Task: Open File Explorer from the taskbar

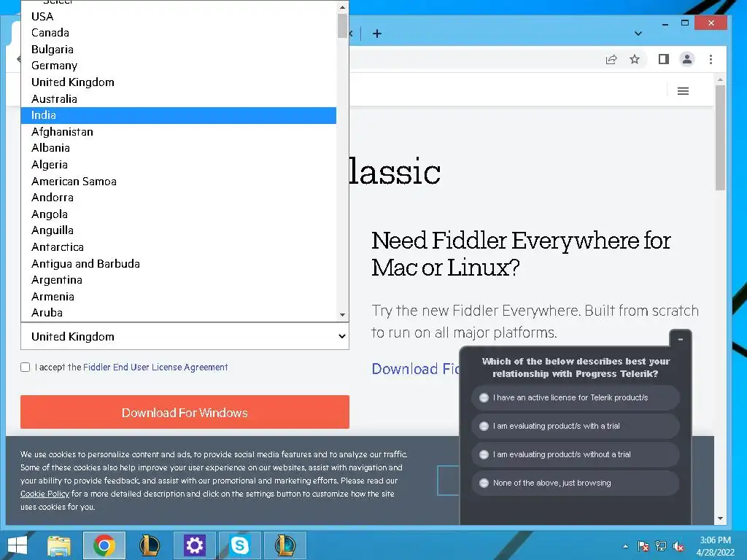Action: click(x=59, y=545)
